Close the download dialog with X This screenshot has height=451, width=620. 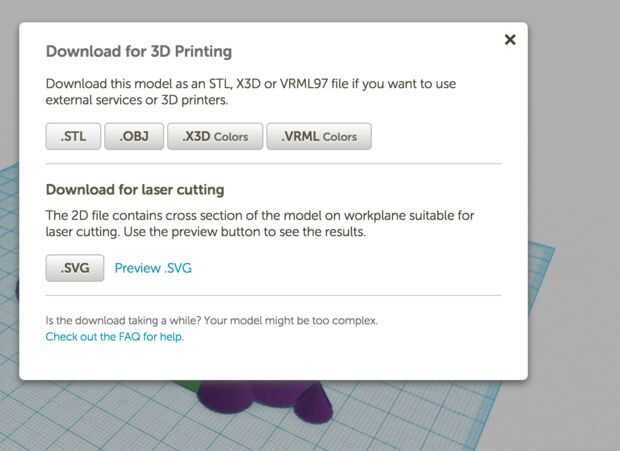pos(510,40)
